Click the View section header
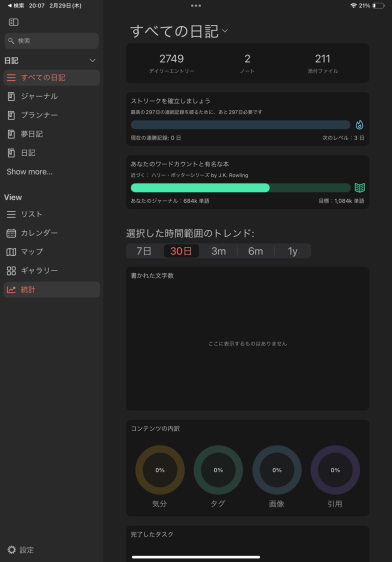 coord(13,197)
